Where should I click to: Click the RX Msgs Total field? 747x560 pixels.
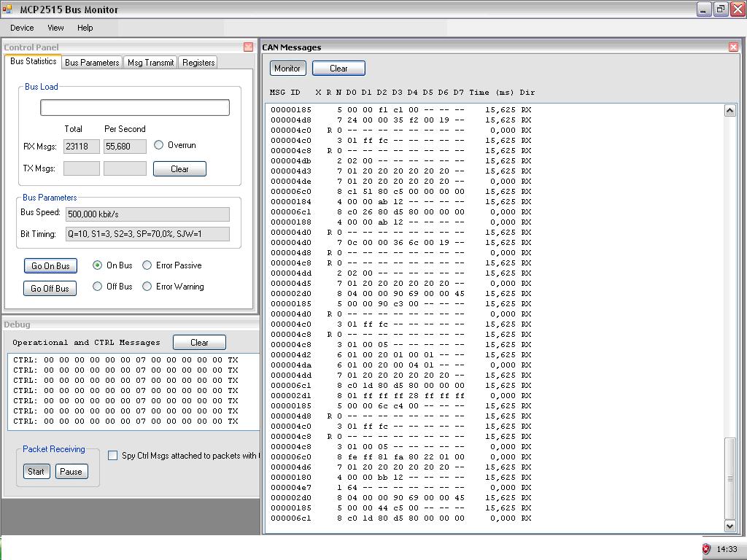point(82,146)
